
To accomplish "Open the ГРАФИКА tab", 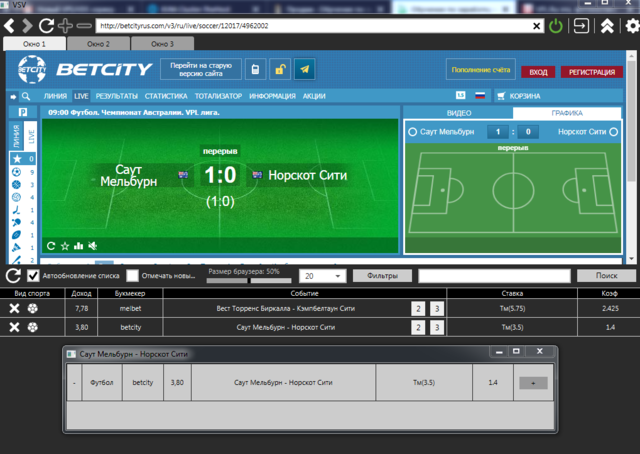I will click(567, 113).
